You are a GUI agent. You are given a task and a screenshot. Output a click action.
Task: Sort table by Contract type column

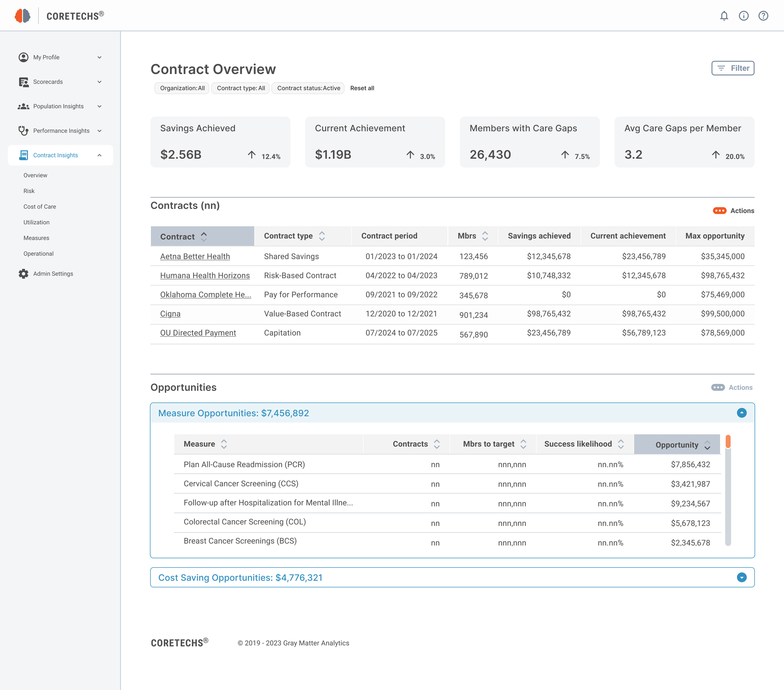[322, 236]
